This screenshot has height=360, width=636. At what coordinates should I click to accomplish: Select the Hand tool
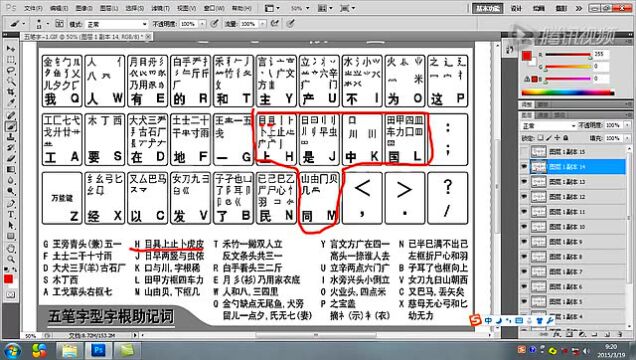[11, 249]
